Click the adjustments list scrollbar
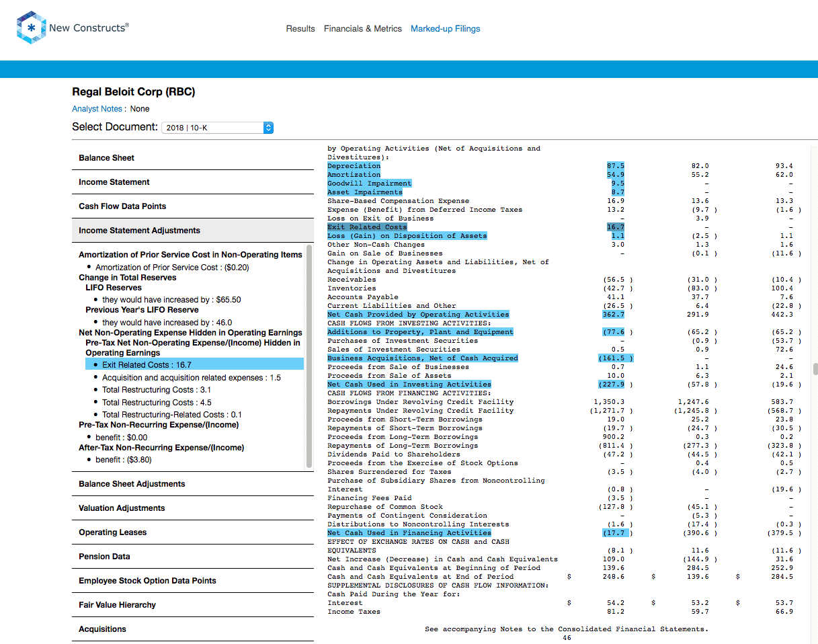The height and width of the screenshot is (644, 818). point(309,356)
